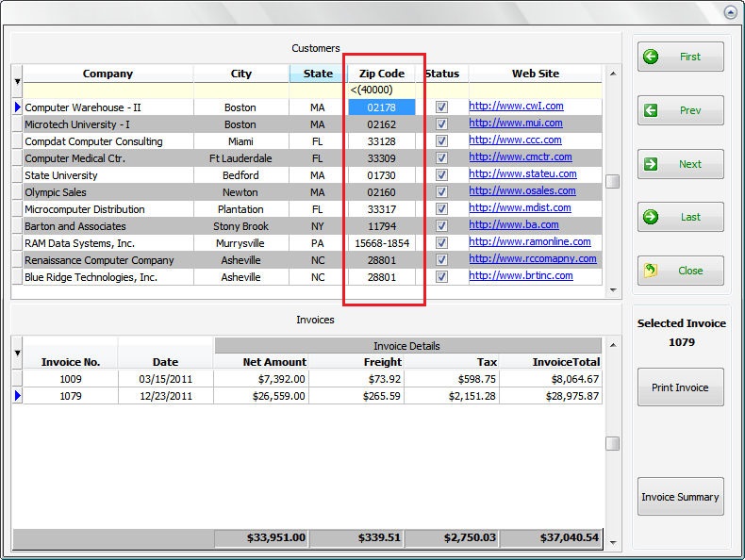Click the round collapse icon at top right
The image size is (745, 560).
point(730,13)
